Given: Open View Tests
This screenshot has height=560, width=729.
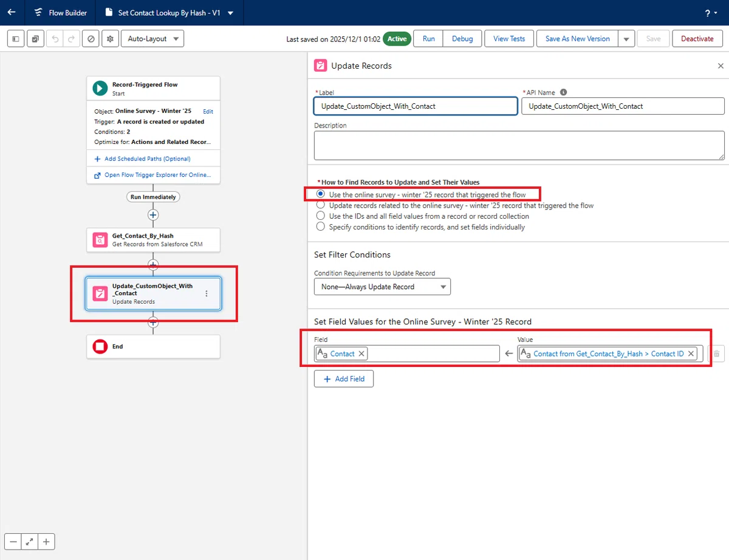Looking at the screenshot, I should point(509,39).
